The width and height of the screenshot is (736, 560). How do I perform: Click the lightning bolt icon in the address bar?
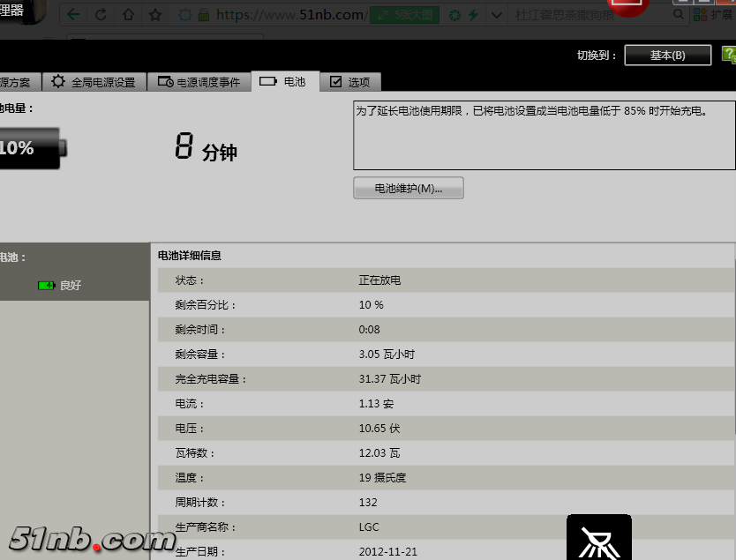(473, 15)
